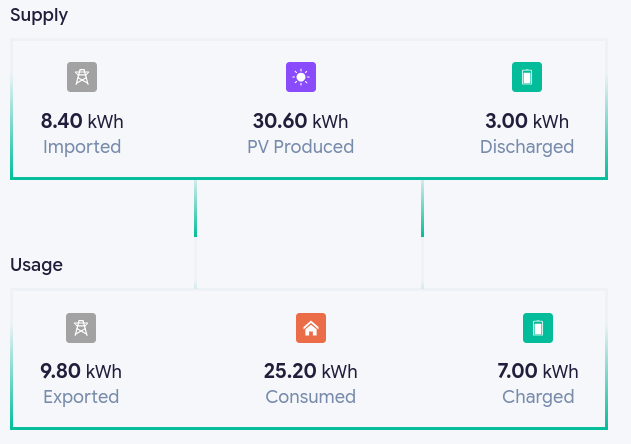The height and width of the screenshot is (444, 631).
Task: Click the orange house Consumed icon
Action: coord(311,328)
